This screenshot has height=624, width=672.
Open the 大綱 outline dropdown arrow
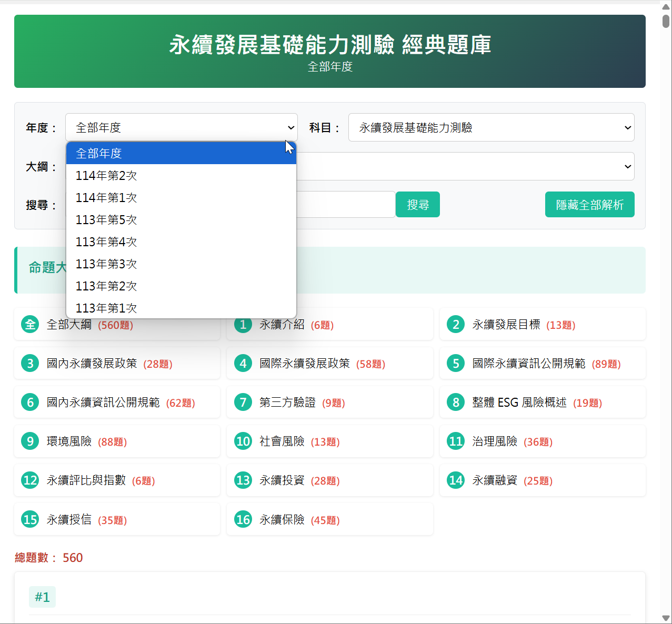click(x=627, y=166)
